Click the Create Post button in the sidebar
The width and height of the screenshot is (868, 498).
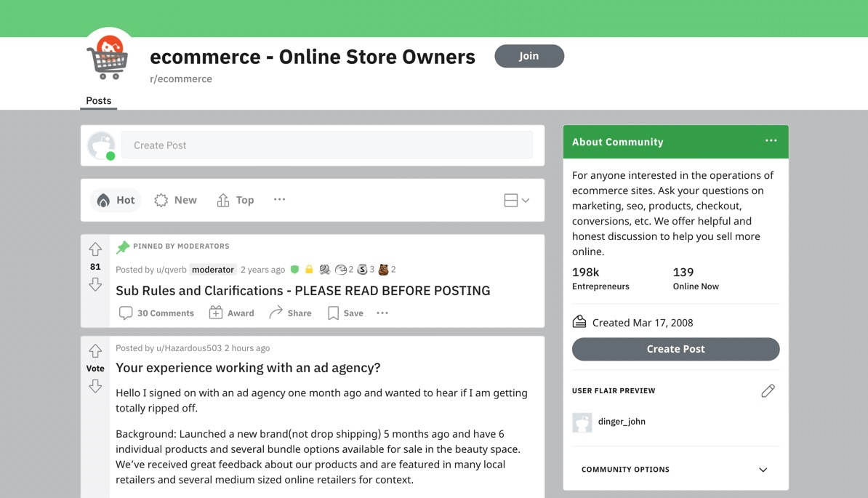pyautogui.click(x=675, y=349)
